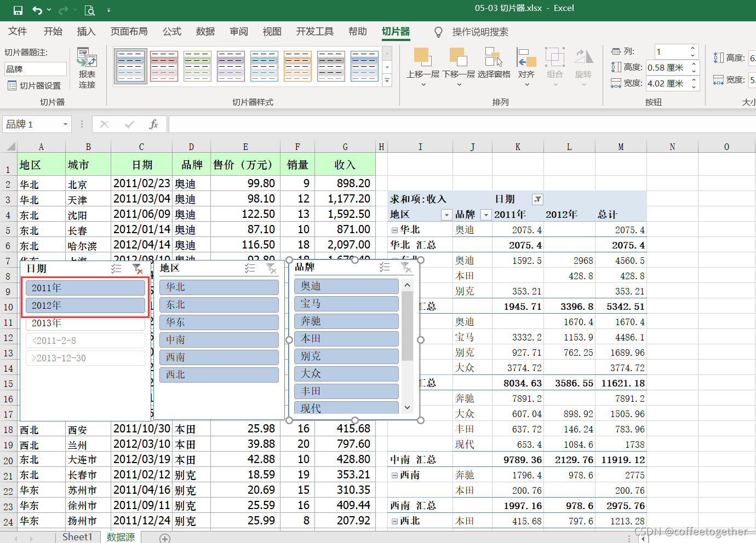Viewport: 756px width, 543px height.
Task: Open the 公式 ribbon tab
Action: point(172,32)
